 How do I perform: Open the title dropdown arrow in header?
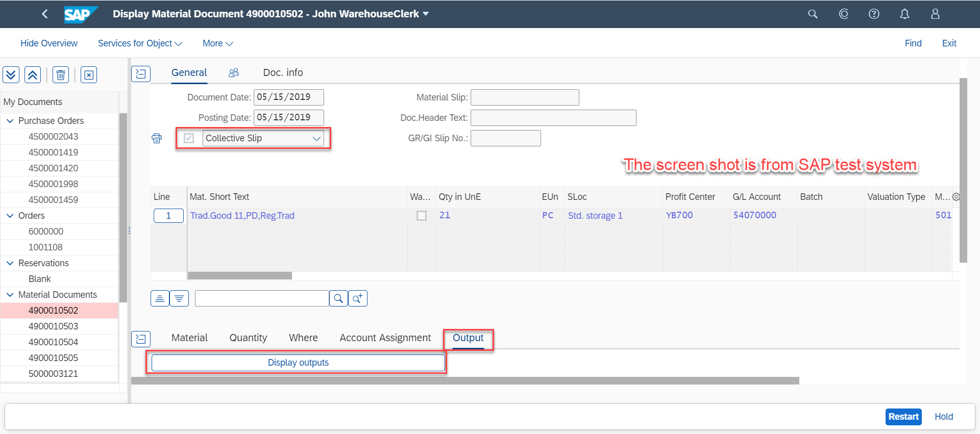pos(426,14)
